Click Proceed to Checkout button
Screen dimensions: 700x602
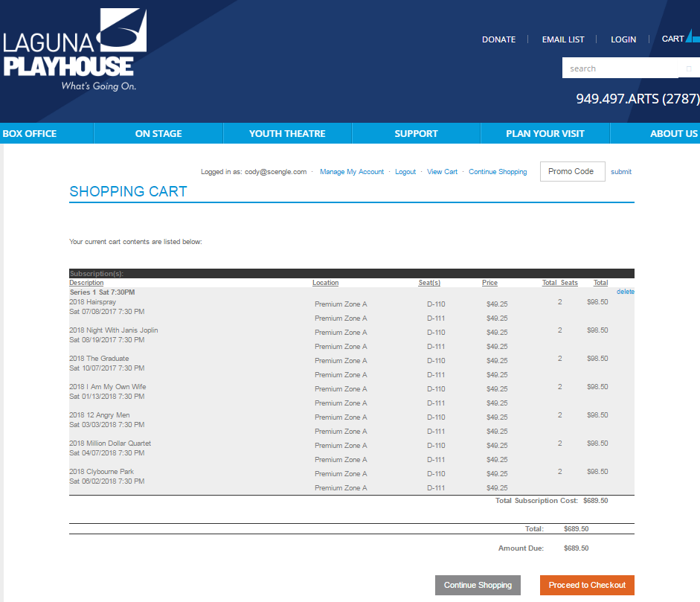coord(587,585)
